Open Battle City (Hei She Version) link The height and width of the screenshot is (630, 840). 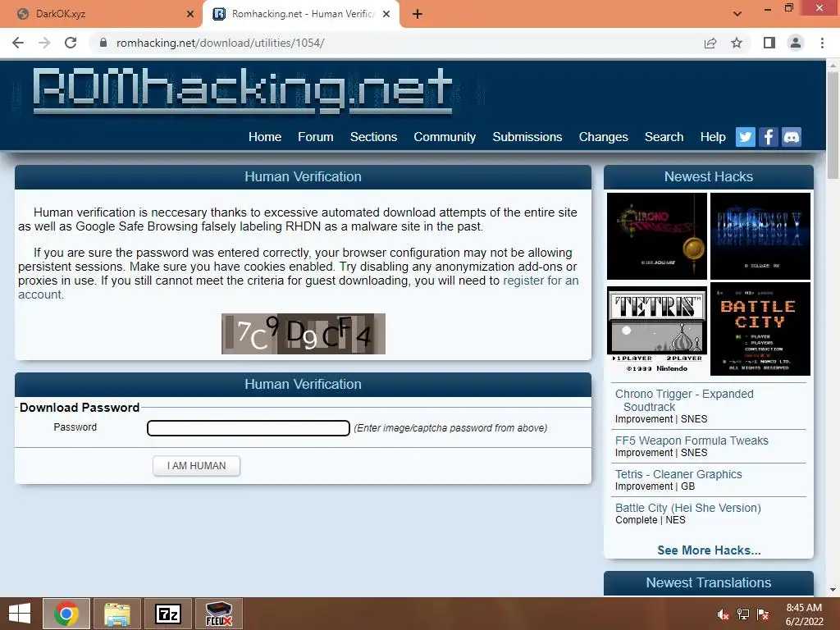688,508
